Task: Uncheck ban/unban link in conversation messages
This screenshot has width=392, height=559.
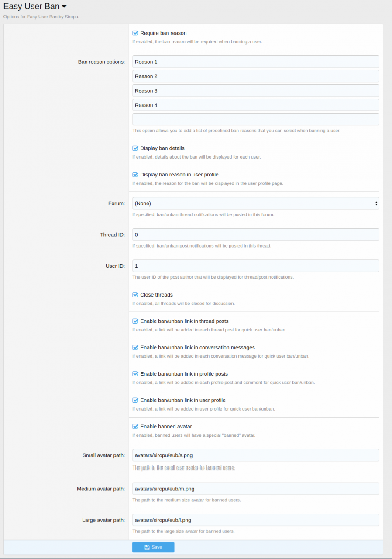Action: [135, 348]
